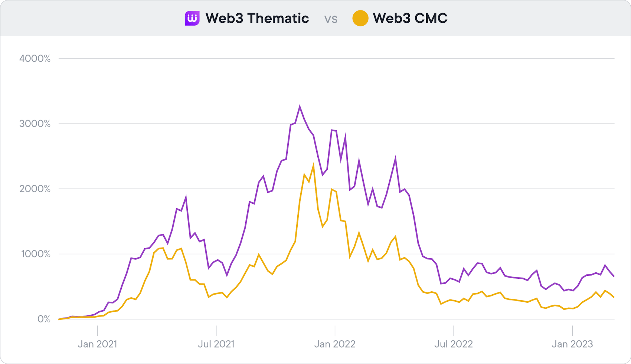The height and width of the screenshot is (364, 631).
Task: Click the Jan 2021 x-axis label
Action: coord(97,344)
